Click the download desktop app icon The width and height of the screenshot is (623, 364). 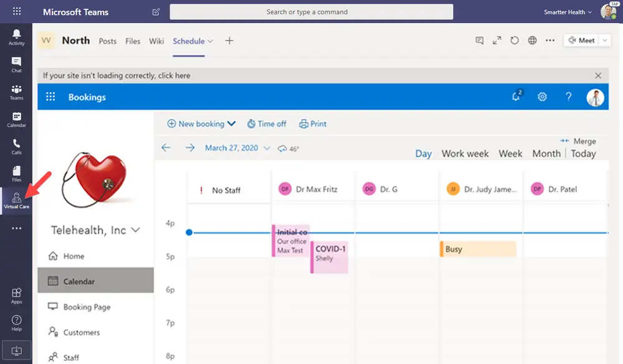tap(16, 351)
